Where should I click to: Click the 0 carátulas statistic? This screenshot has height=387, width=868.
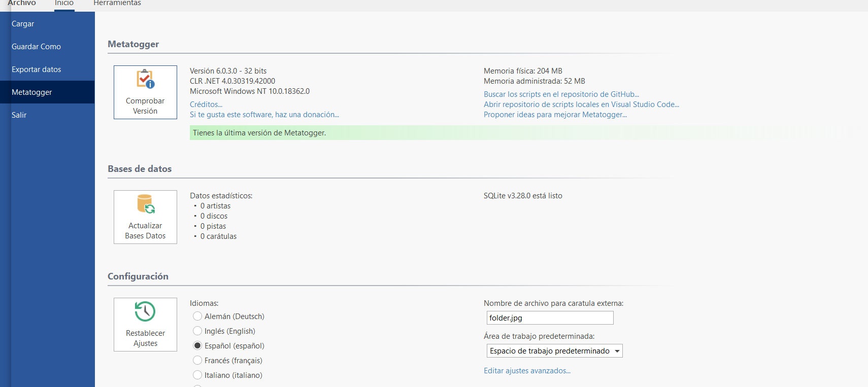pos(218,236)
